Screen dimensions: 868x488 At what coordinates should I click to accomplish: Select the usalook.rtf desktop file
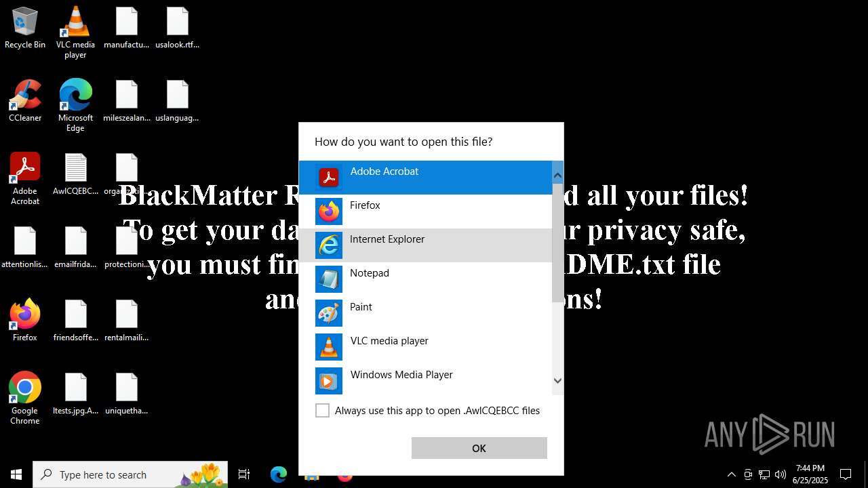tap(177, 28)
